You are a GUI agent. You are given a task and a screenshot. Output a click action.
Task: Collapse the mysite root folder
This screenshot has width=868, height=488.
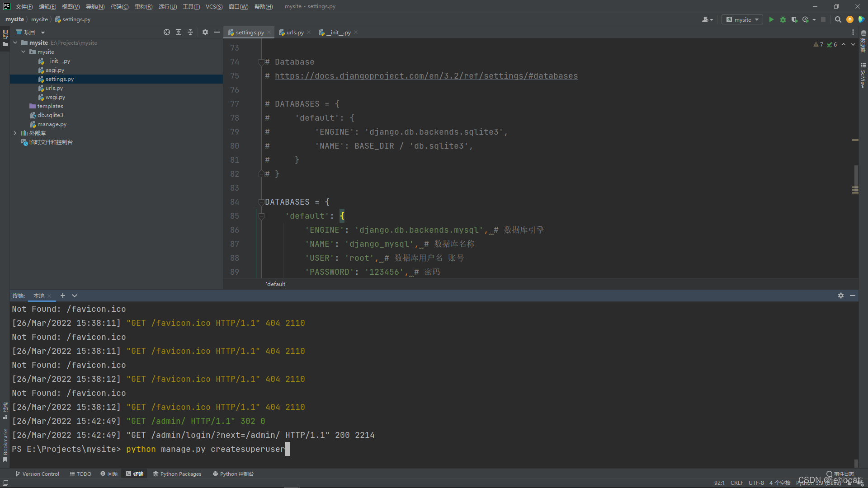tap(15, 42)
